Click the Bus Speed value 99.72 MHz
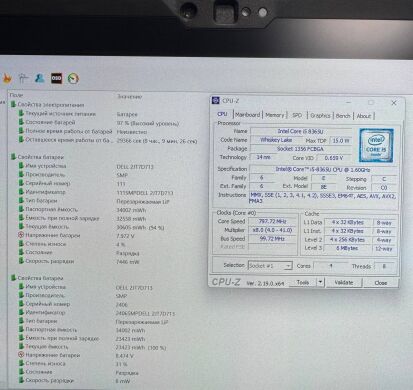Image resolution: width=413 pixels, height=390 pixels. tap(272, 239)
